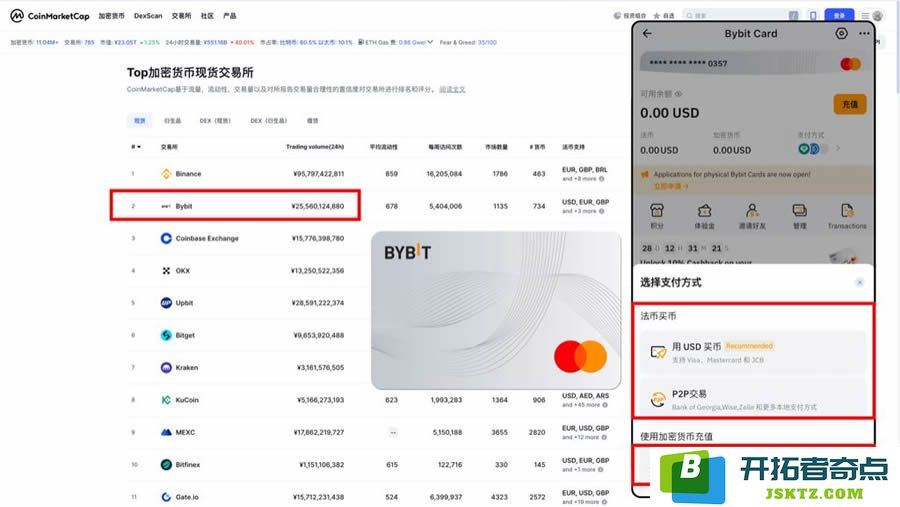Click the Fear & Greed 35/100 value
The height and width of the screenshot is (507, 900).
(487, 42)
